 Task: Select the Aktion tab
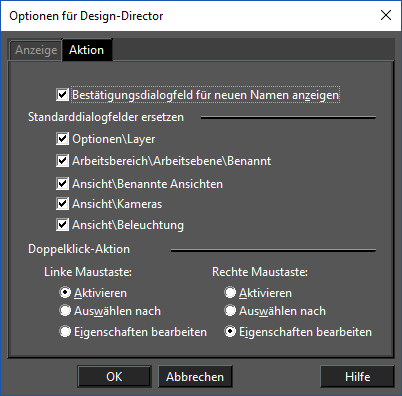pyautogui.click(x=87, y=50)
